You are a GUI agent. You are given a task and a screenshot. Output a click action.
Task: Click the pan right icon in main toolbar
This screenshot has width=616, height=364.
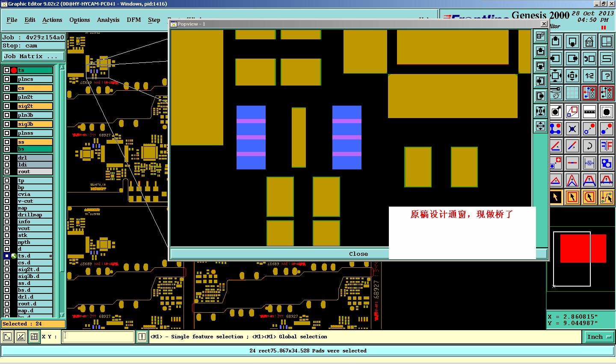572,59
